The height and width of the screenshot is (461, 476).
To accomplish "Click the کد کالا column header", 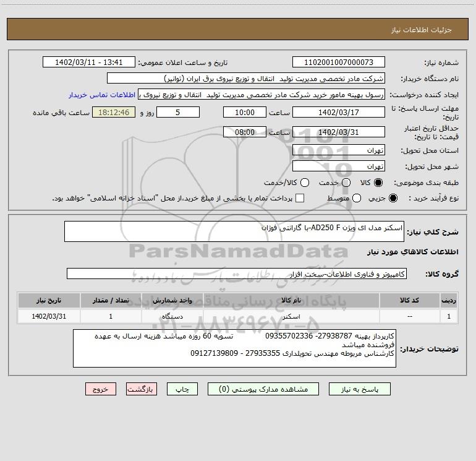I will pyautogui.click(x=409, y=300).
